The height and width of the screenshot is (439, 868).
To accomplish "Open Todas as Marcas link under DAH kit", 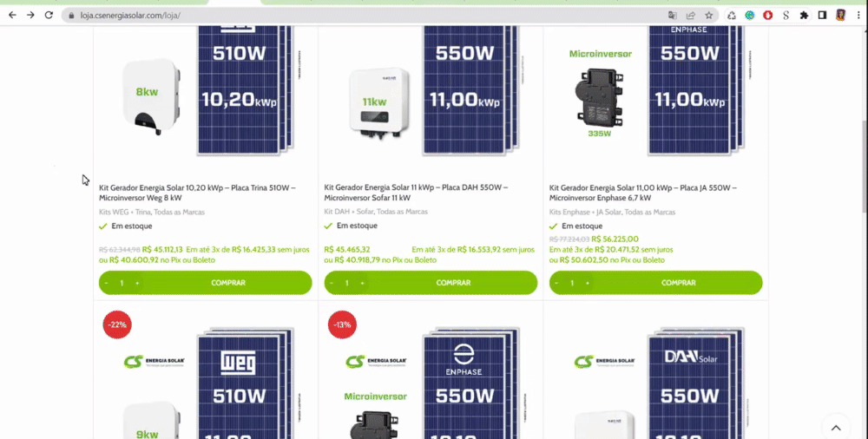I will click(x=402, y=212).
